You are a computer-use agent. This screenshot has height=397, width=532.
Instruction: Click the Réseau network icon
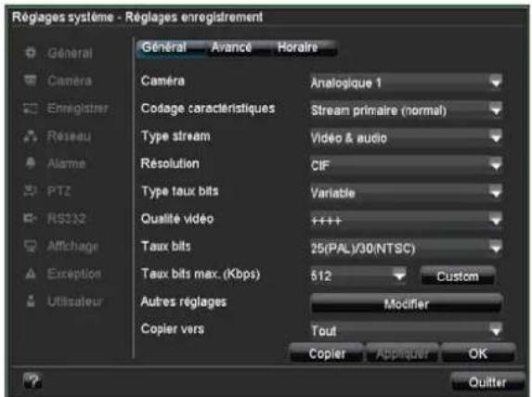point(31,135)
